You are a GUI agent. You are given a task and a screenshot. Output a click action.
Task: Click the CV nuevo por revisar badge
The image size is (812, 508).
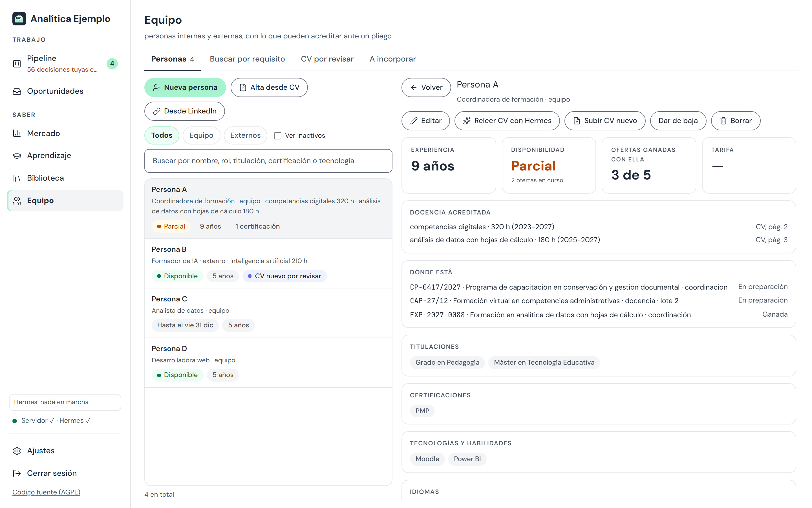point(284,276)
